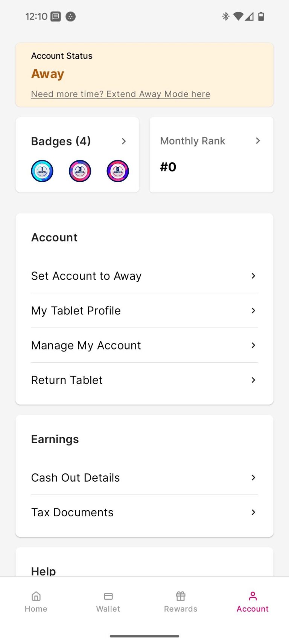Click the Extend Away Mode link
Image resolution: width=289 pixels, height=644 pixels.
coord(120,94)
